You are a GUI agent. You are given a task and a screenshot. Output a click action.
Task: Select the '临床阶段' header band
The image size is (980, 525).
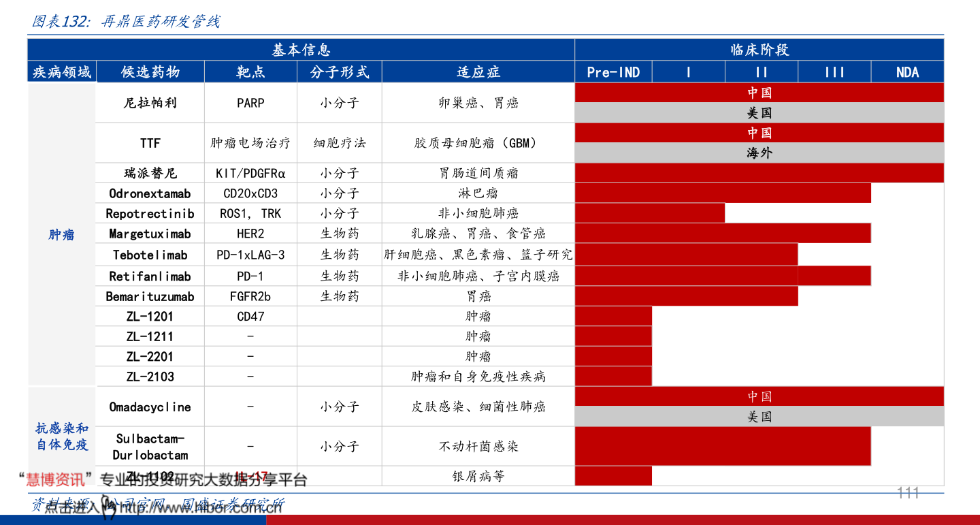pos(759,50)
